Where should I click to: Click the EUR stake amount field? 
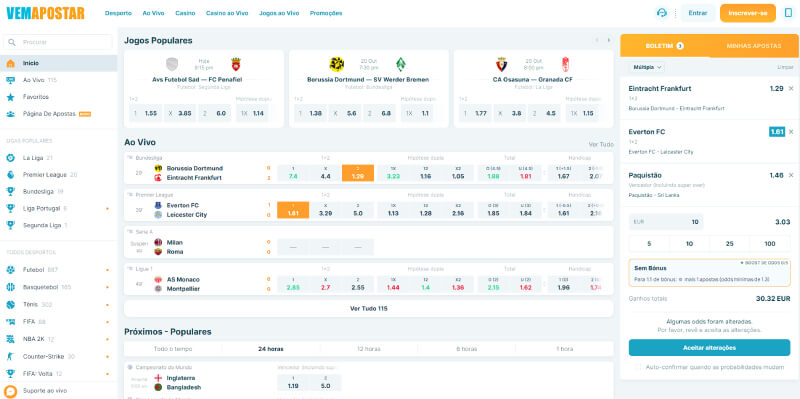click(666, 222)
